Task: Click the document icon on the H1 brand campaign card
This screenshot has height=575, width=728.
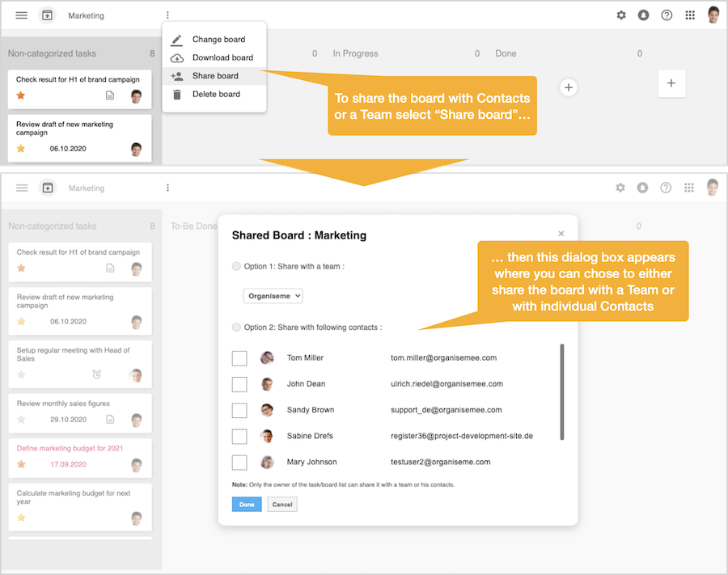Action: (x=109, y=96)
